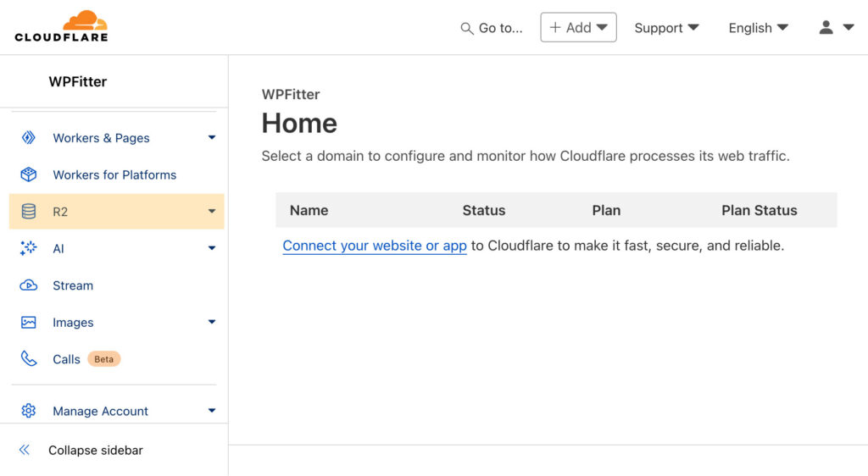Expand the R2 submenu arrow
The image size is (868, 476).
[x=212, y=212]
